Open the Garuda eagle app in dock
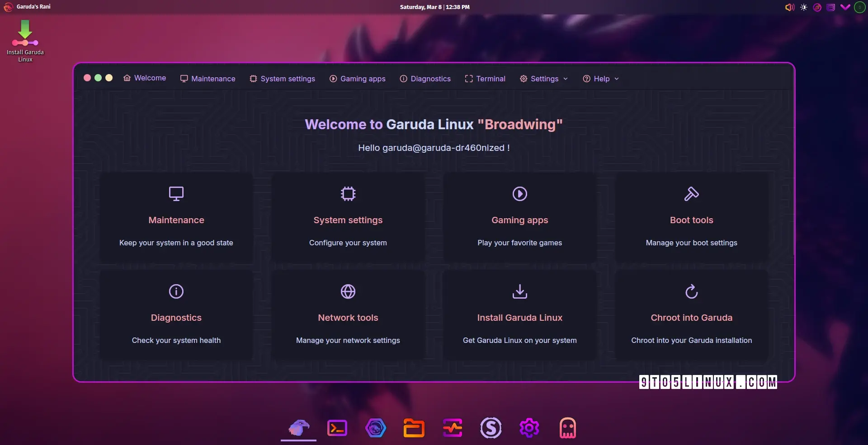 pyautogui.click(x=299, y=427)
